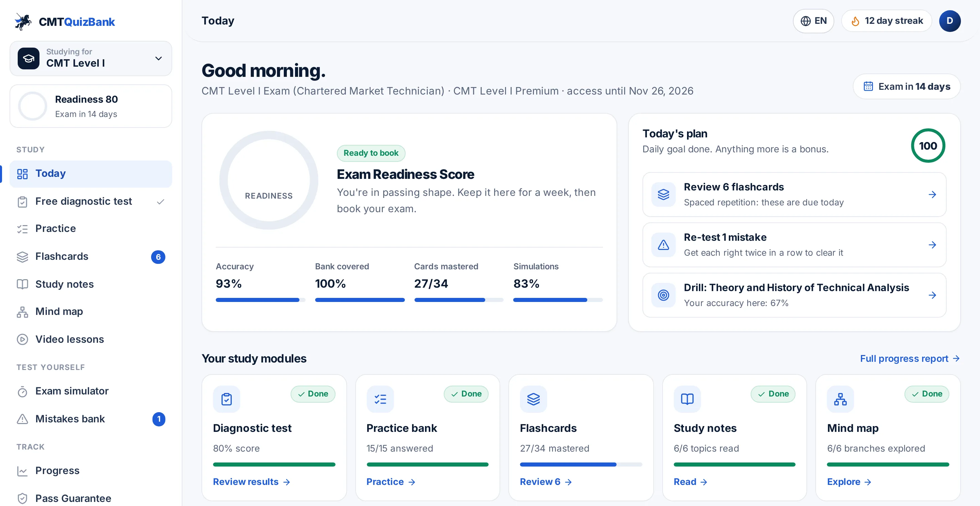Click the target icon on the Drill item
980x506 pixels.
coord(663,295)
